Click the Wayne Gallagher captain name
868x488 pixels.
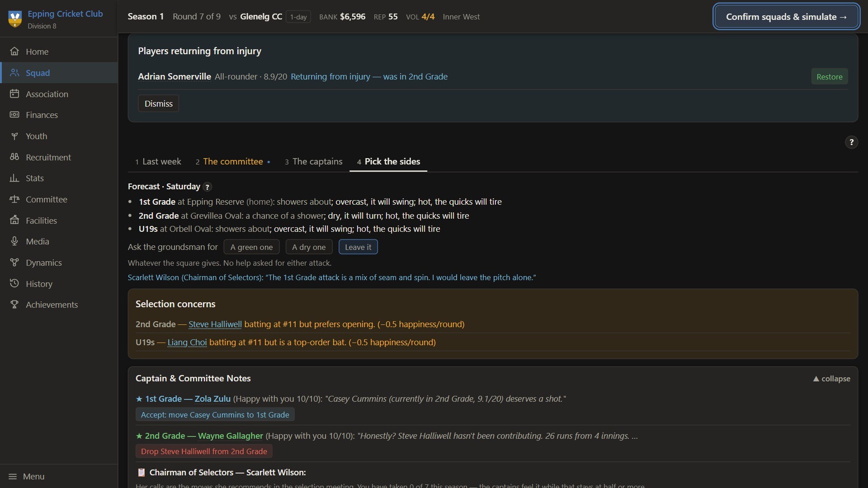coord(231,436)
